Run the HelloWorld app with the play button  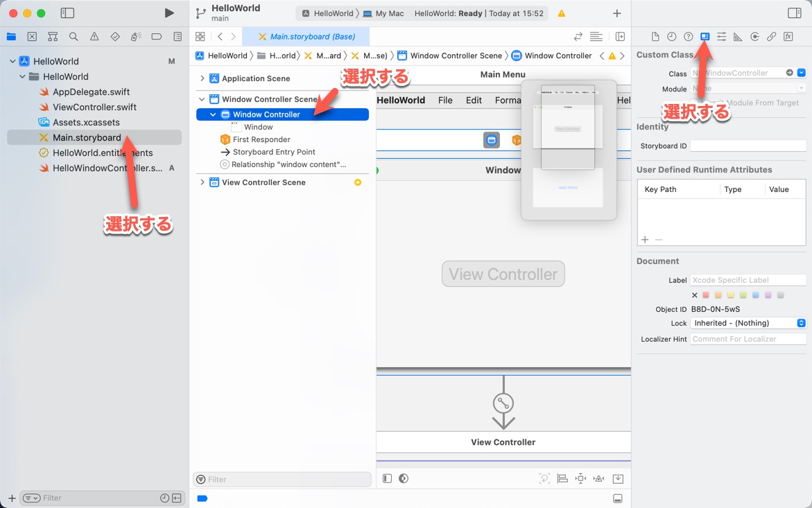pos(169,13)
